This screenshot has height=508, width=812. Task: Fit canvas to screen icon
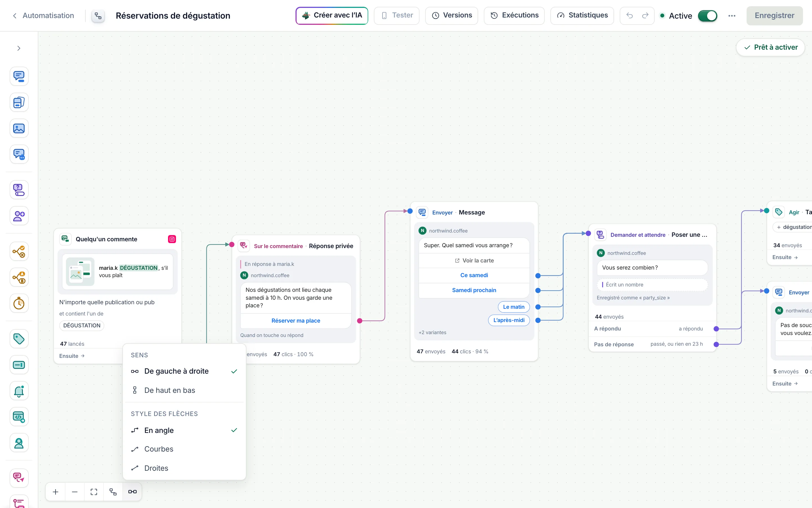[x=94, y=492]
